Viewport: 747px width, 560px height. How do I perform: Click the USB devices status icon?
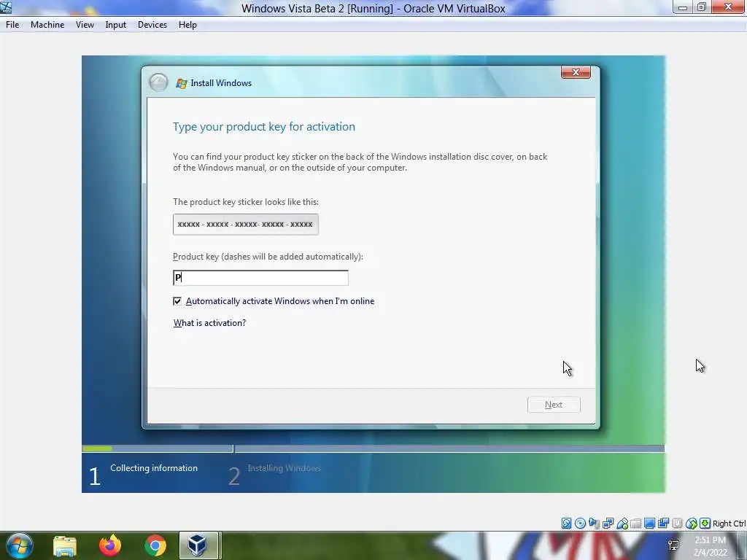(x=622, y=524)
